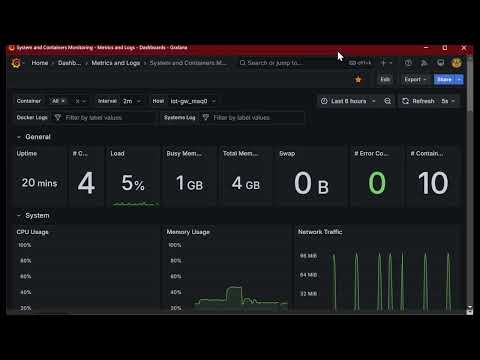Toggle kiosk mode monitor icon
480x360 pixels.
click(440, 63)
